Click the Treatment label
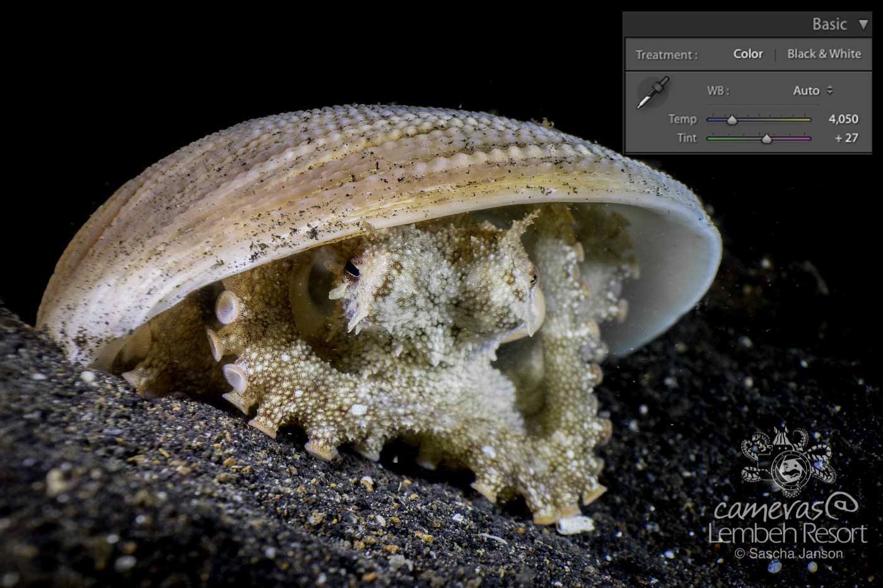 (667, 55)
